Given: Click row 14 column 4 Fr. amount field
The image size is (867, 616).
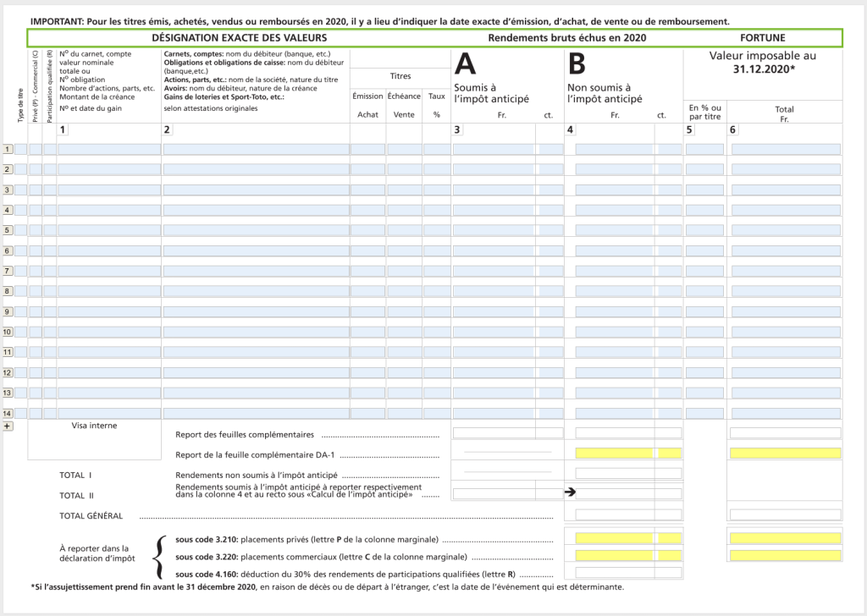Looking at the screenshot, I should [x=615, y=413].
